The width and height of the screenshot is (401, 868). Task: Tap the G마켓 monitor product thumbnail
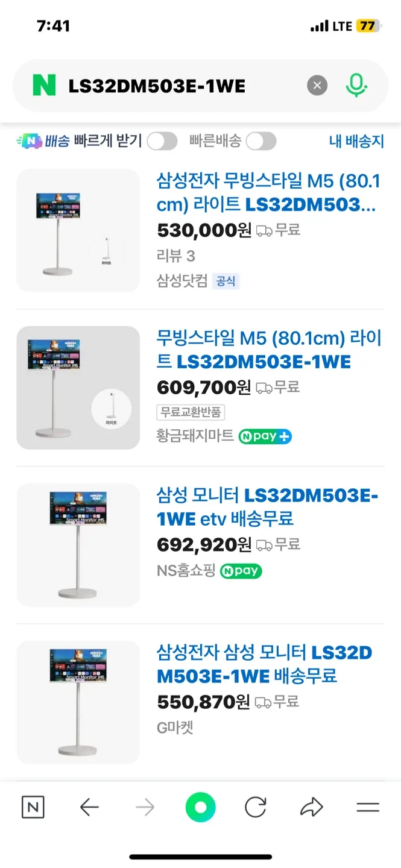[78, 702]
